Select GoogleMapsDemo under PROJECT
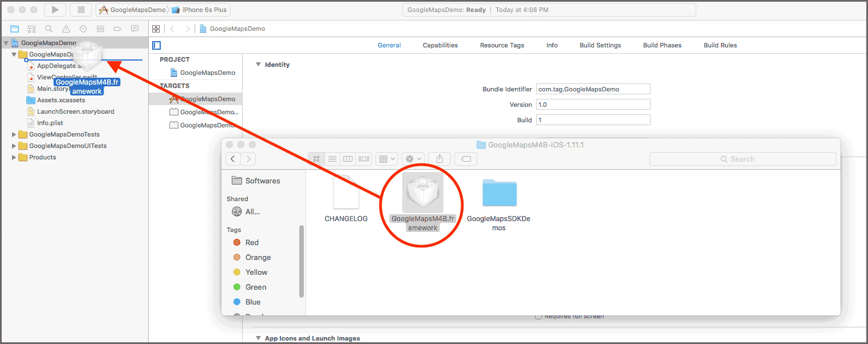Image resolution: width=868 pixels, height=344 pixels. pos(203,73)
